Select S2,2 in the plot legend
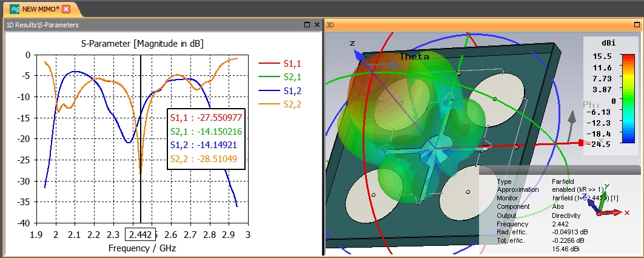The image size is (644, 258). (x=292, y=104)
